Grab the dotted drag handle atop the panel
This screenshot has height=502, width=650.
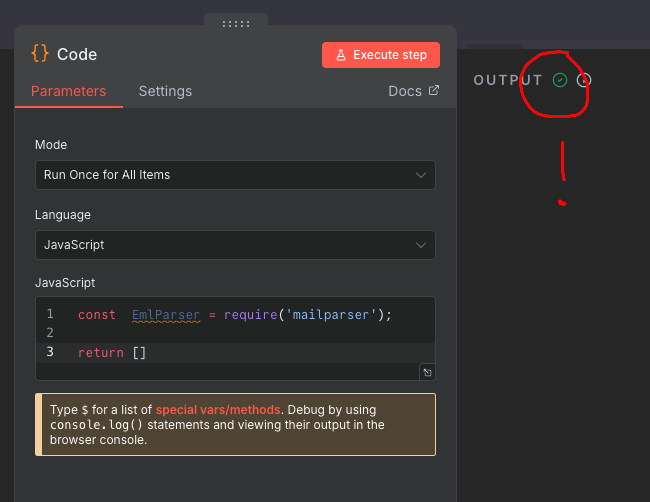coord(236,24)
